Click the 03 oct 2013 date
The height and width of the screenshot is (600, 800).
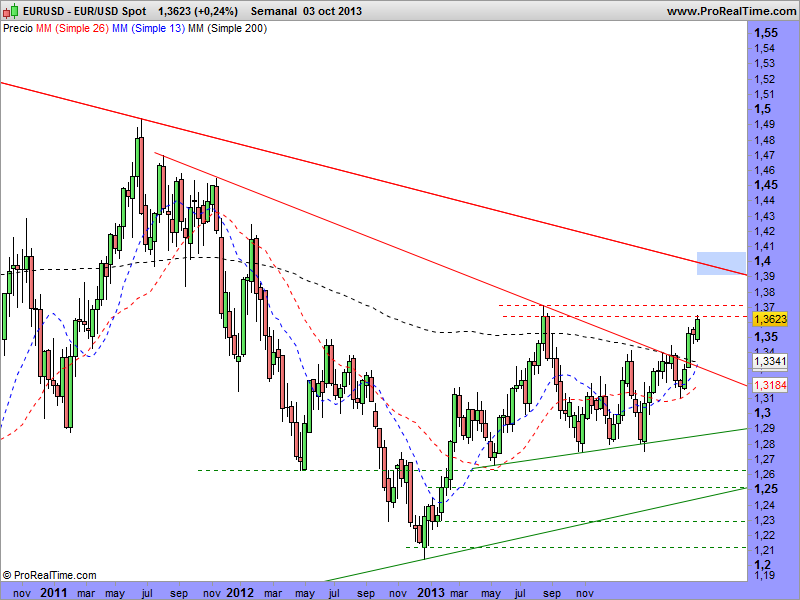(332, 11)
